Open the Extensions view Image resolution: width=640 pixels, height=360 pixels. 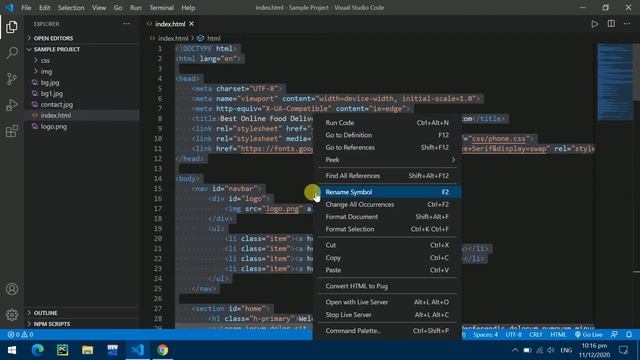click(12, 131)
